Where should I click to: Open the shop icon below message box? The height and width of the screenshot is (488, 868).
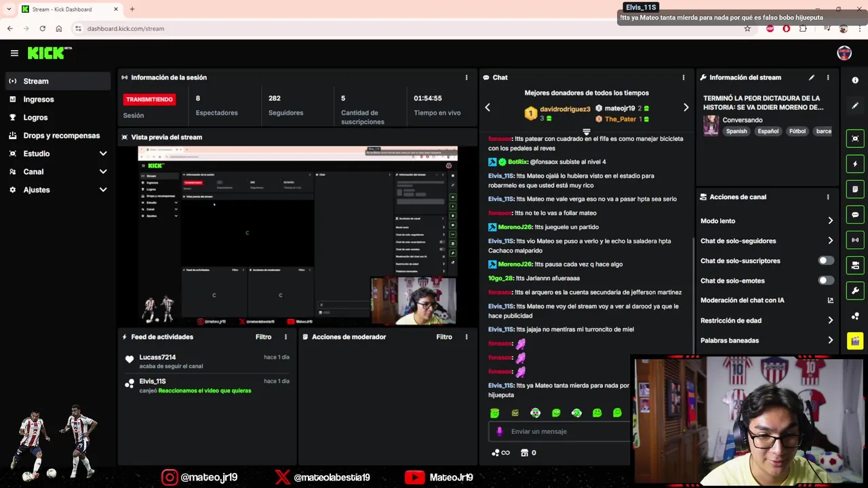click(524, 453)
